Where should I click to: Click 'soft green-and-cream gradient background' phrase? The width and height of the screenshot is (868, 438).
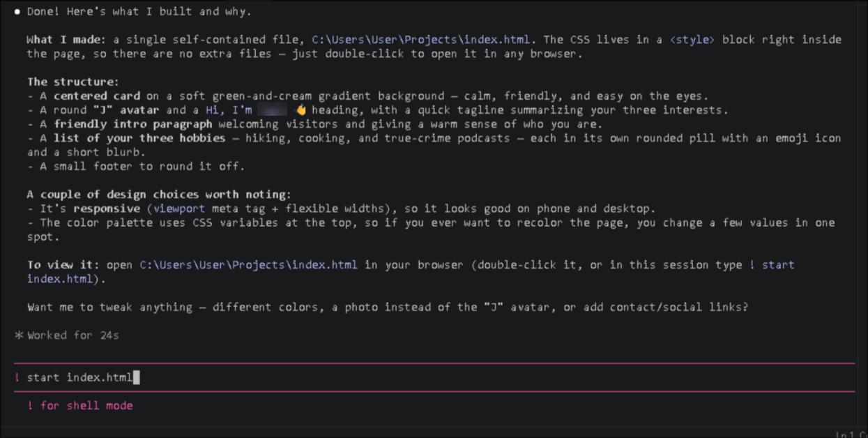click(312, 96)
